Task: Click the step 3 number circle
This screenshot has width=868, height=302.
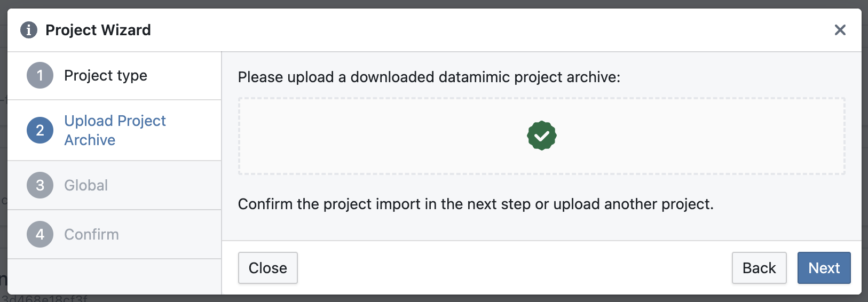Action: point(40,185)
